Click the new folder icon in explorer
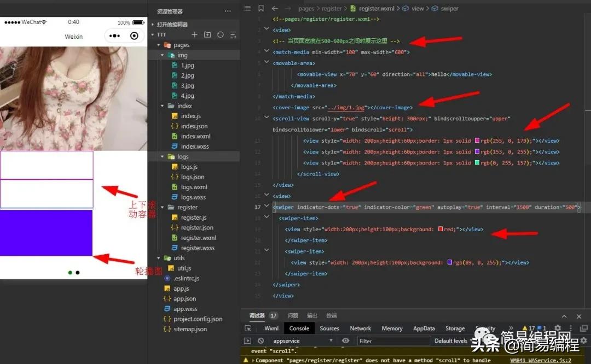 click(x=207, y=34)
